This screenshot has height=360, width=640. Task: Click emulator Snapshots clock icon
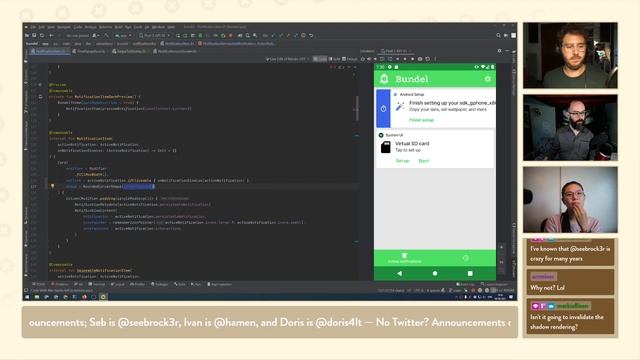(427, 59)
